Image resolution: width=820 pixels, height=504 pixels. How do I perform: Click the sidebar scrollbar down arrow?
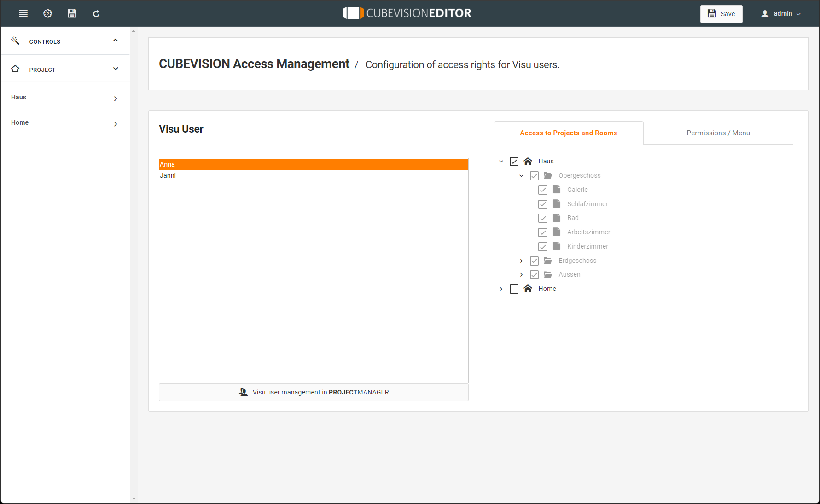[134, 499]
